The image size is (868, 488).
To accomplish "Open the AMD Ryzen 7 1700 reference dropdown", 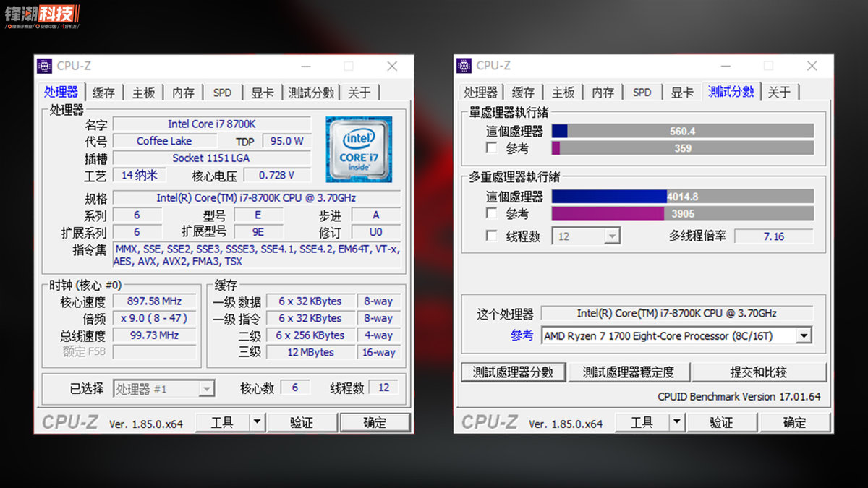I will [803, 335].
